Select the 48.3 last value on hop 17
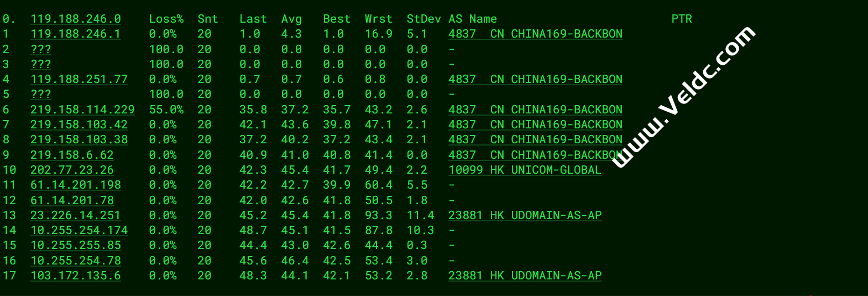Image resolution: width=868 pixels, height=296 pixels. (x=253, y=276)
